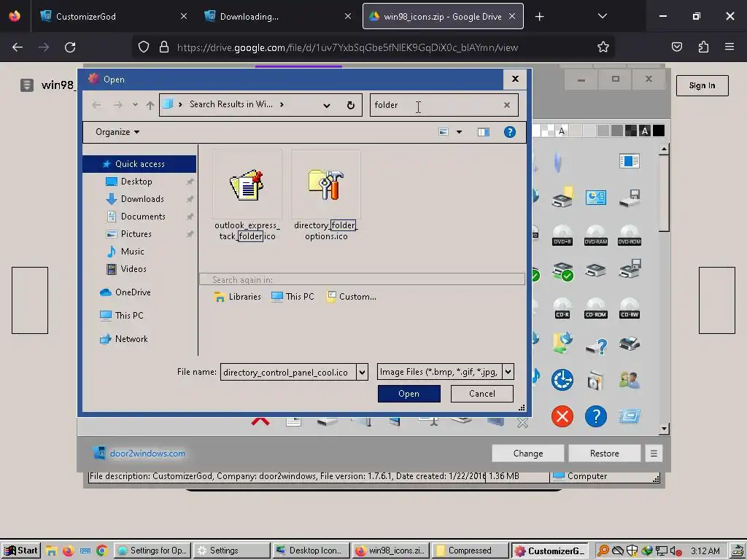Click the two users icon in CustomizerGod

point(630,380)
